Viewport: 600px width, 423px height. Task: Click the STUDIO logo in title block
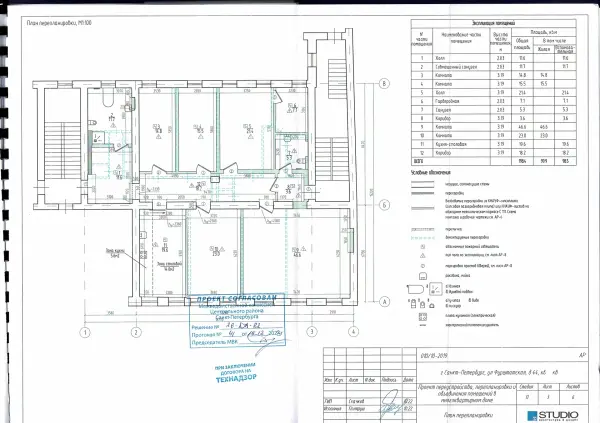[553, 415]
